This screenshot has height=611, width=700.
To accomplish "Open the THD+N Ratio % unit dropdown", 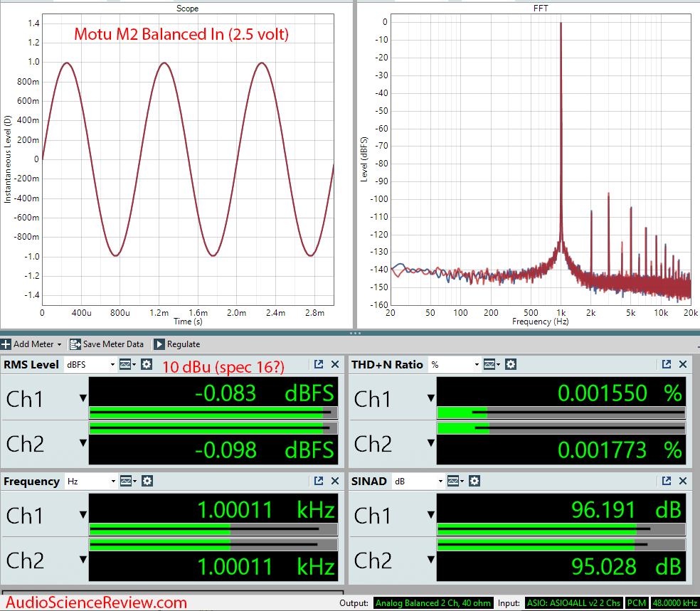I will [x=455, y=365].
